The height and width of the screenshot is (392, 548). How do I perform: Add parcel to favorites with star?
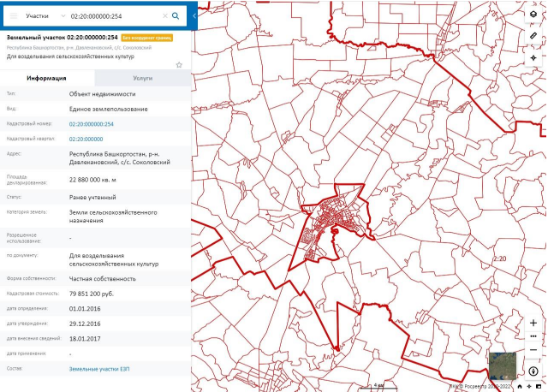click(179, 65)
